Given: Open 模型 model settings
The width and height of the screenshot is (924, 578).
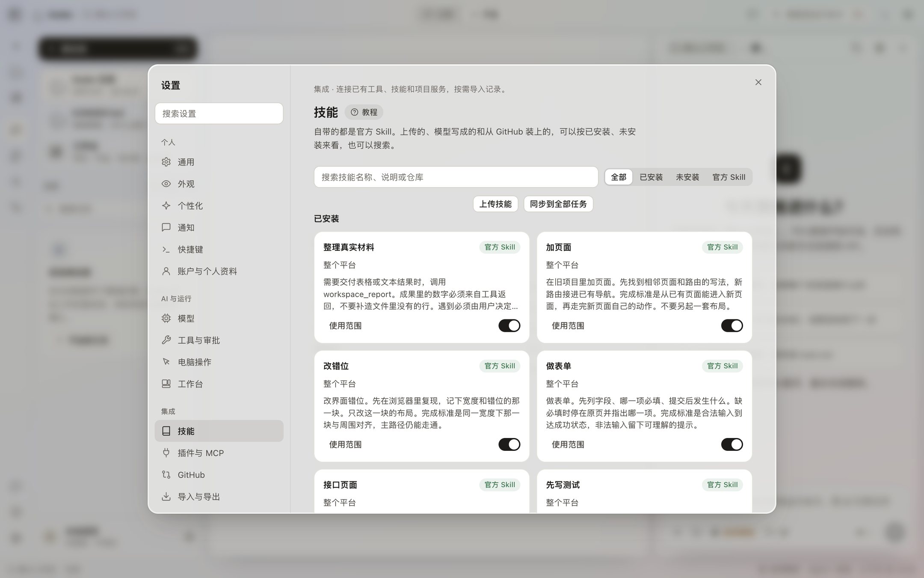Looking at the screenshot, I should tap(219, 318).
